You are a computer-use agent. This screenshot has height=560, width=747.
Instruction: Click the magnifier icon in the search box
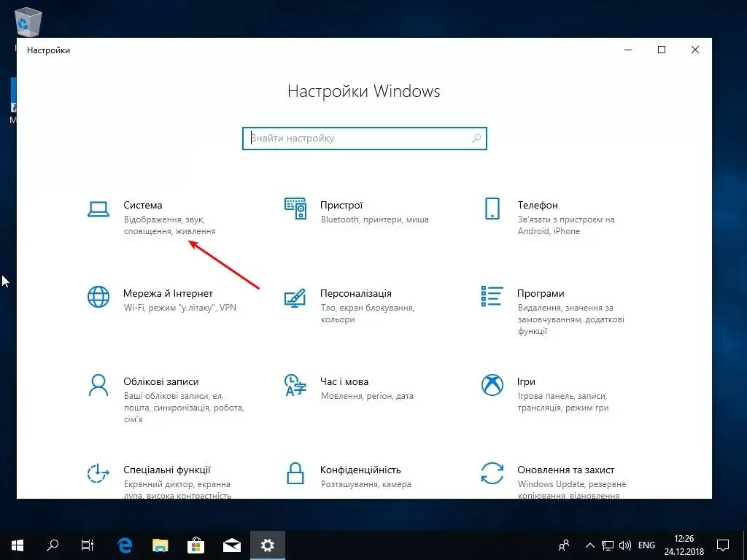[476, 139]
